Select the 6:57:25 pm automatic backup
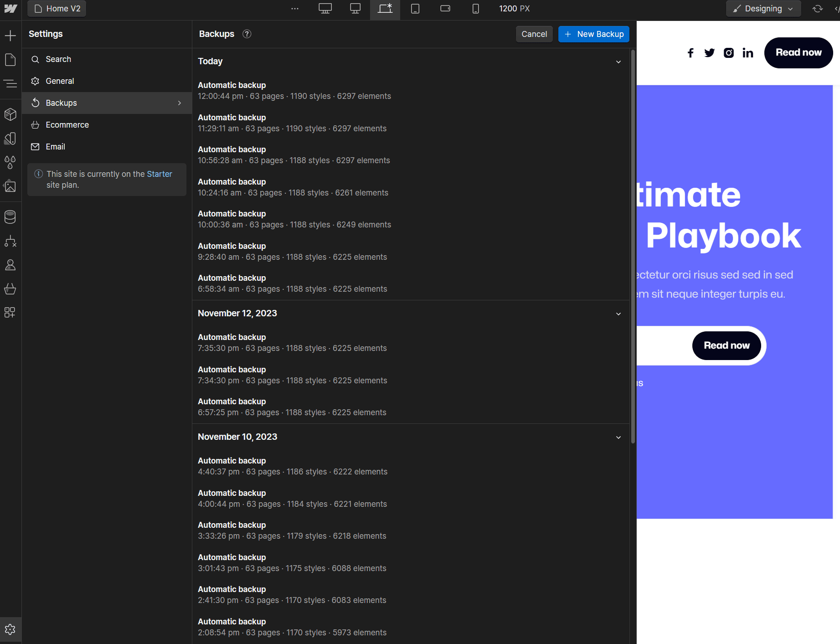Screen dimensions: 840x644 pyautogui.click(x=411, y=407)
